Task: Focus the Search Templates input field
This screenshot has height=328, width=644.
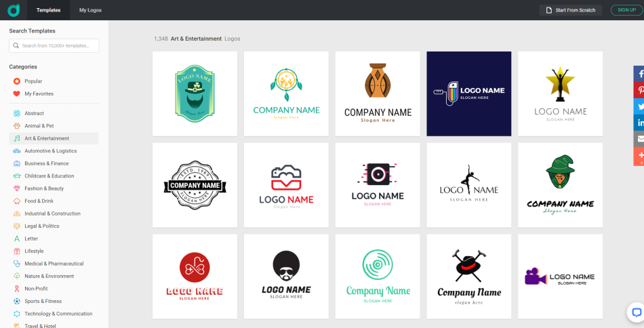Action: click(x=54, y=45)
